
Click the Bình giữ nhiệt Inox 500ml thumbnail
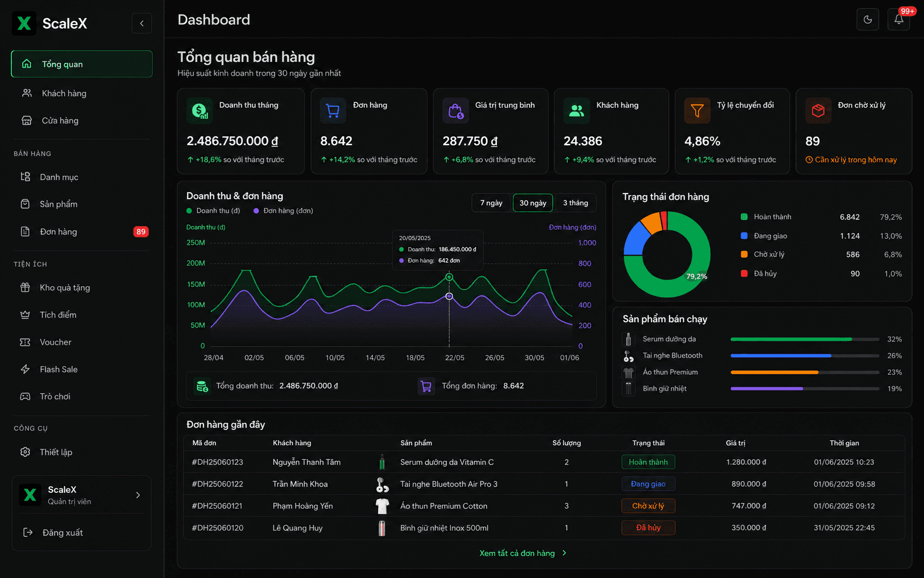[x=382, y=528]
